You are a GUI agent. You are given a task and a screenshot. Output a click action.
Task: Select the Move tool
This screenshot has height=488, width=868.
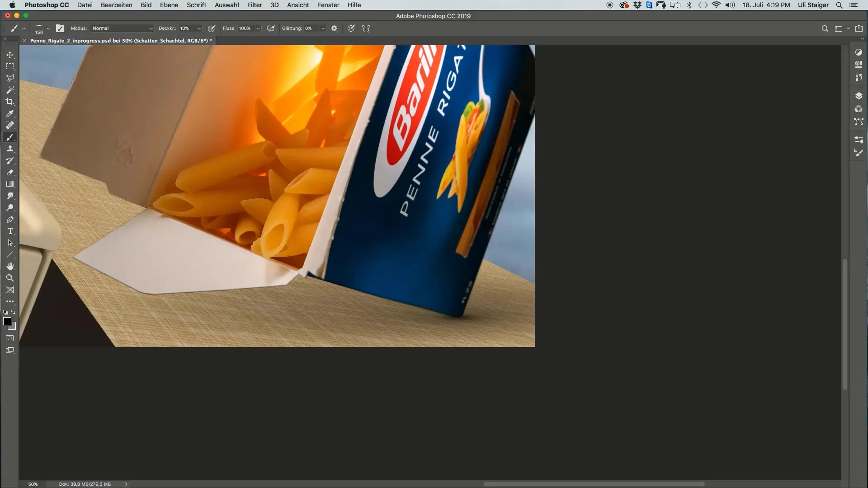(10, 55)
